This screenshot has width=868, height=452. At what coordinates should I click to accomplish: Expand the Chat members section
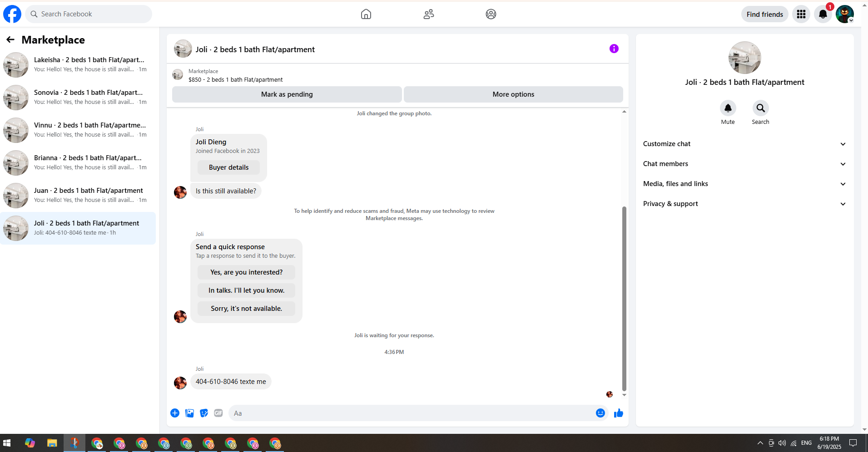tap(745, 164)
